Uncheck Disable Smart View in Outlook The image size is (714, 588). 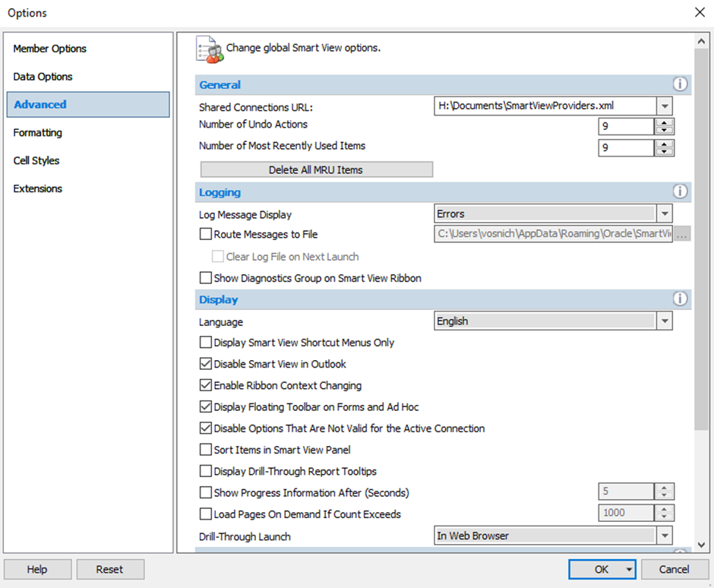[x=206, y=364]
